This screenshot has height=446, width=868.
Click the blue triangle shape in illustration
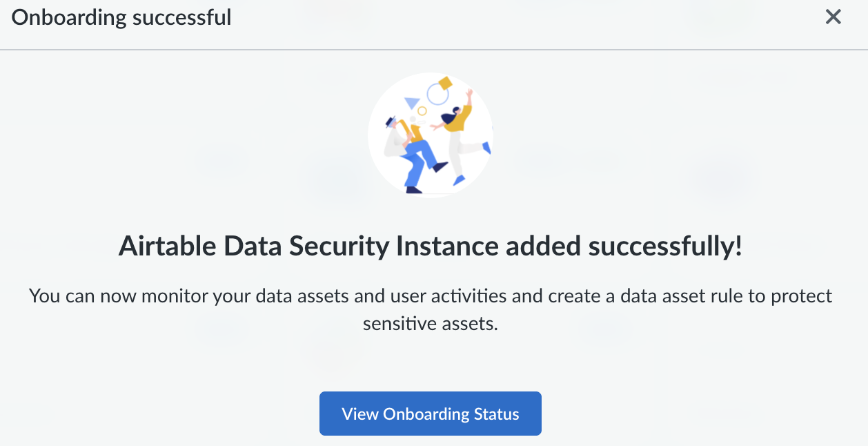tap(412, 104)
